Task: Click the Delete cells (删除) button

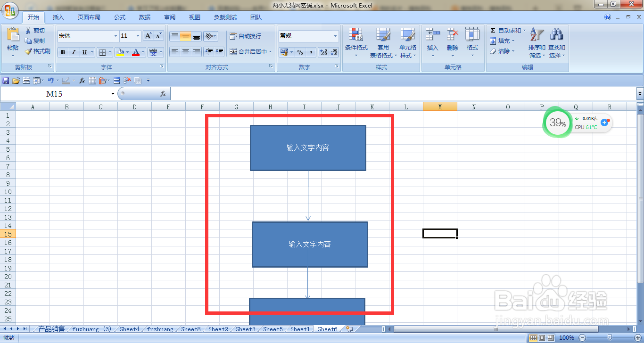Action: coord(453,43)
